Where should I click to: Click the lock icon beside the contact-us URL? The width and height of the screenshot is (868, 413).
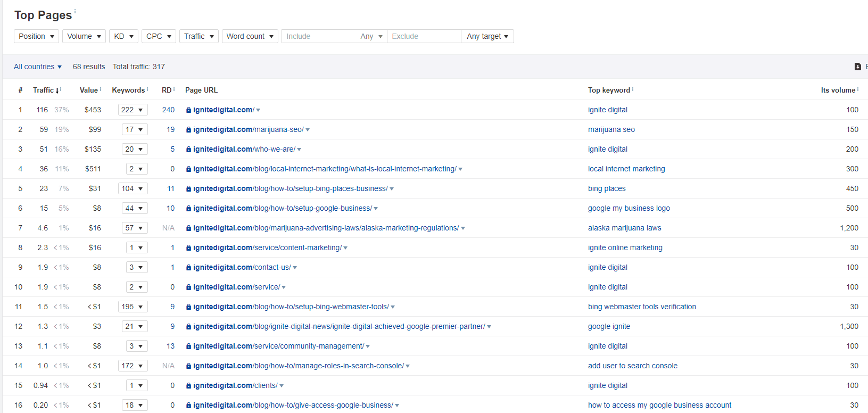(x=188, y=268)
